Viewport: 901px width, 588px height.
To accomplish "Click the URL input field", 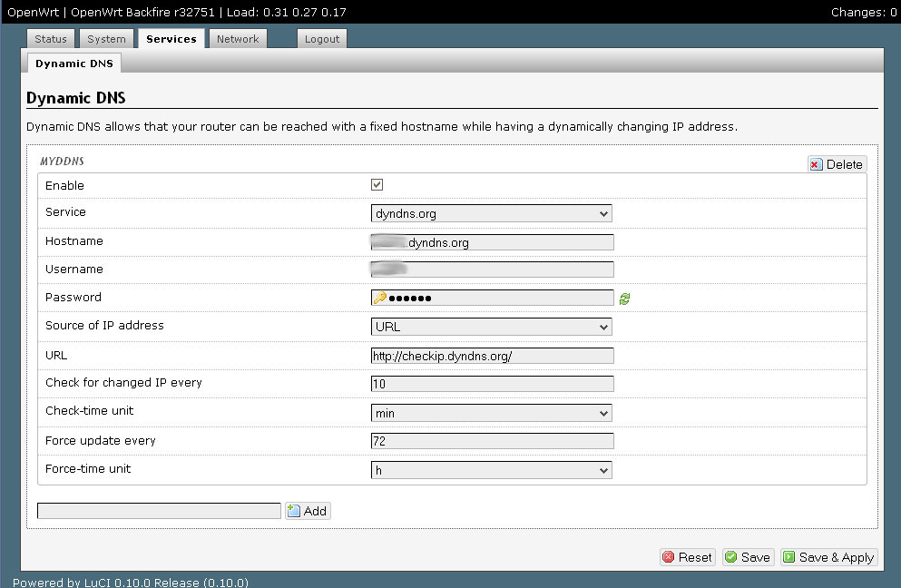I will pyautogui.click(x=492, y=357).
